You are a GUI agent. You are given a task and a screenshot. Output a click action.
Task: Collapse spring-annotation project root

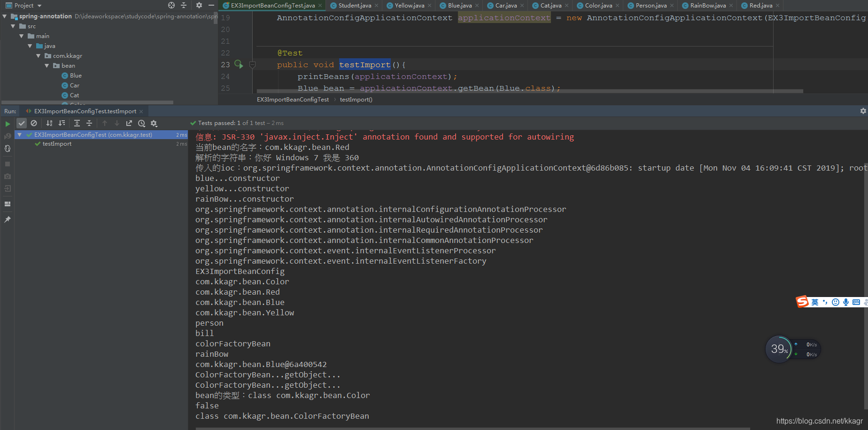(5, 16)
